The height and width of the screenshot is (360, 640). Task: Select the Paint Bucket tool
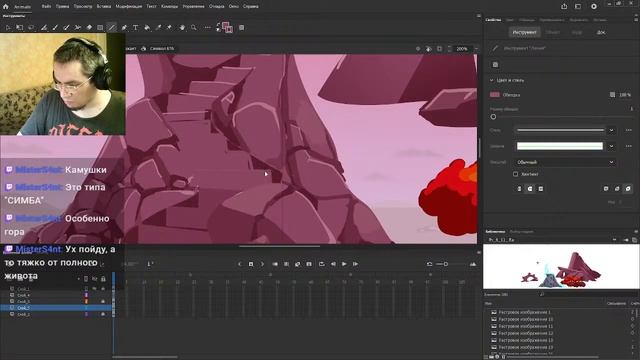[147, 28]
